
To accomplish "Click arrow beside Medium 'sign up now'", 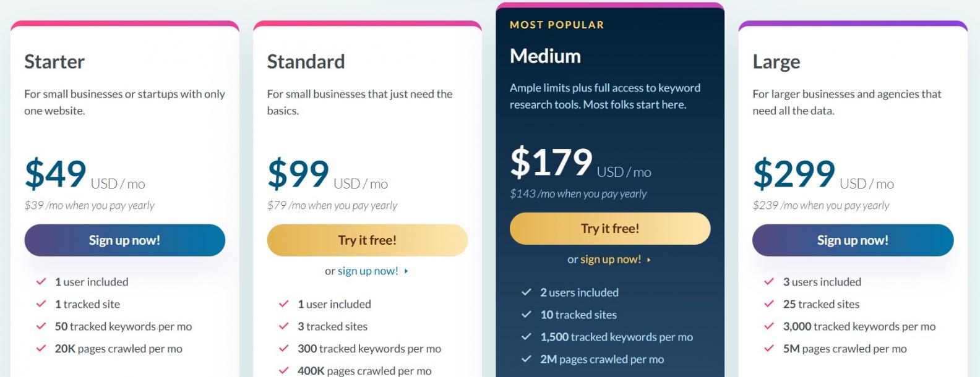I will (x=649, y=260).
